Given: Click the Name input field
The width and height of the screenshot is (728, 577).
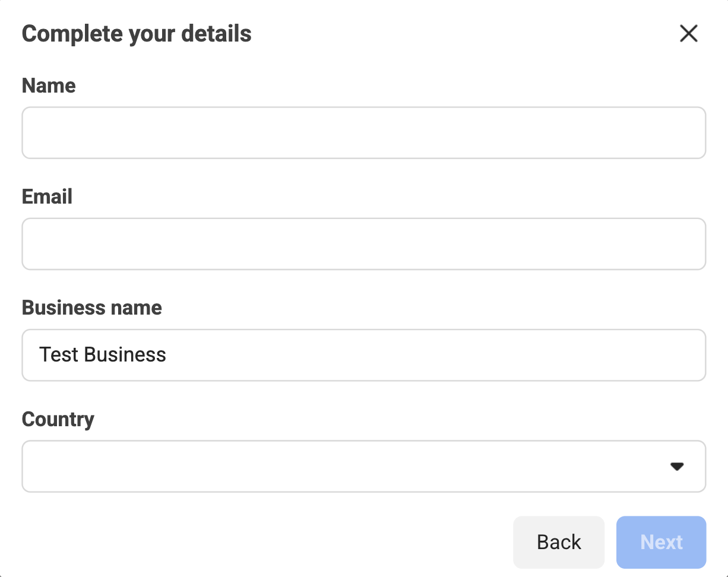Looking at the screenshot, I should pos(363,133).
